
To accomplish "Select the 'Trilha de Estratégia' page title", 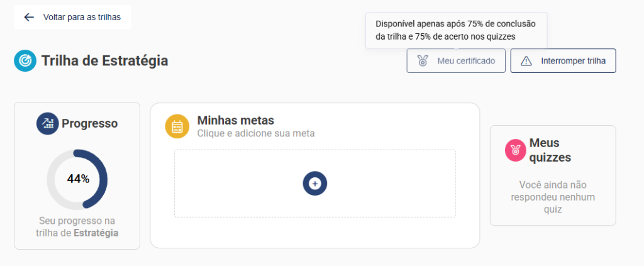I will pos(105,61).
